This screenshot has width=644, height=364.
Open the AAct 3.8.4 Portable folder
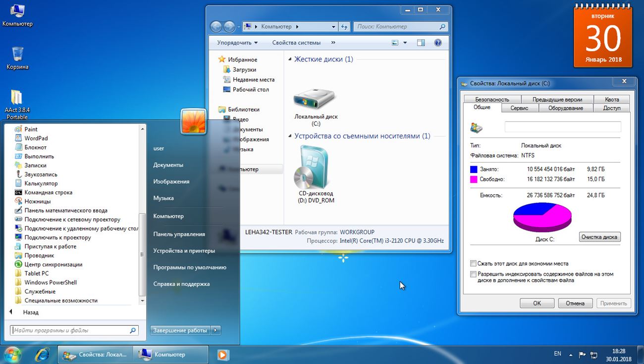click(16, 98)
